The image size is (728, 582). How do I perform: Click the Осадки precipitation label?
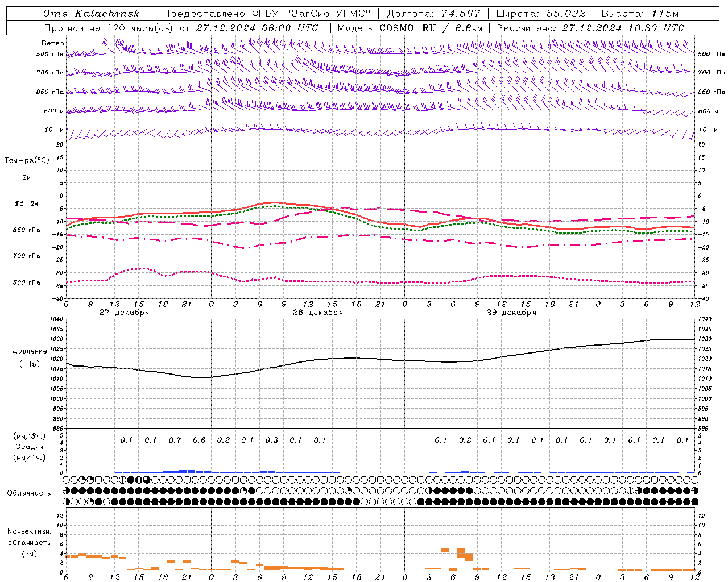pos(29,447)
